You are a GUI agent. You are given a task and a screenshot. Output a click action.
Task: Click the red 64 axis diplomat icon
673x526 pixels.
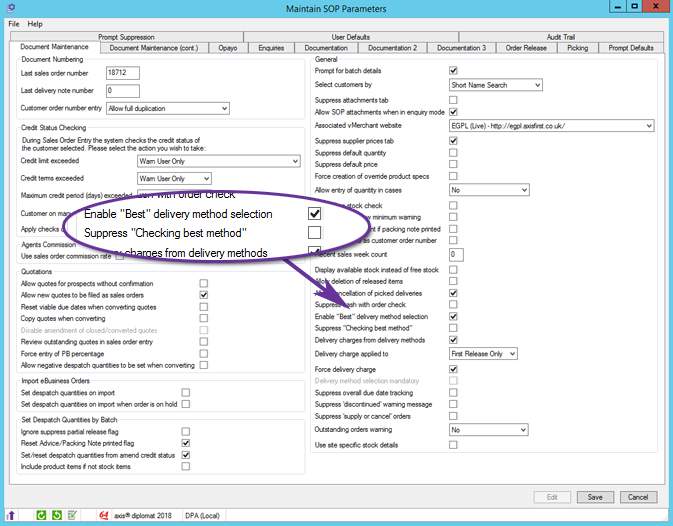102,515
